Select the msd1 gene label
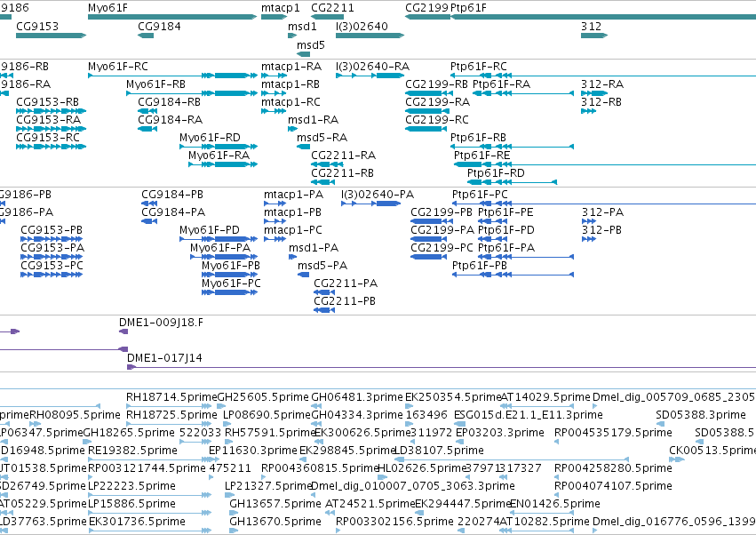 302,26
